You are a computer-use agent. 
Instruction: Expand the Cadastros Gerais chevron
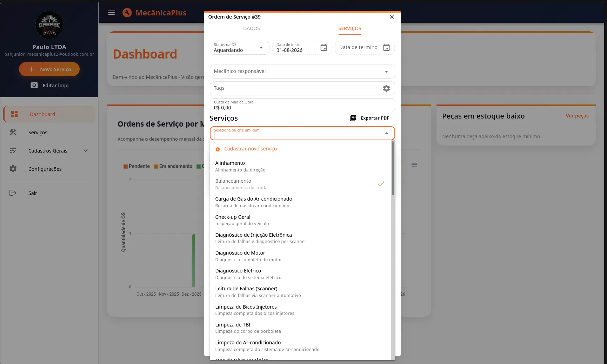point(86,150)
